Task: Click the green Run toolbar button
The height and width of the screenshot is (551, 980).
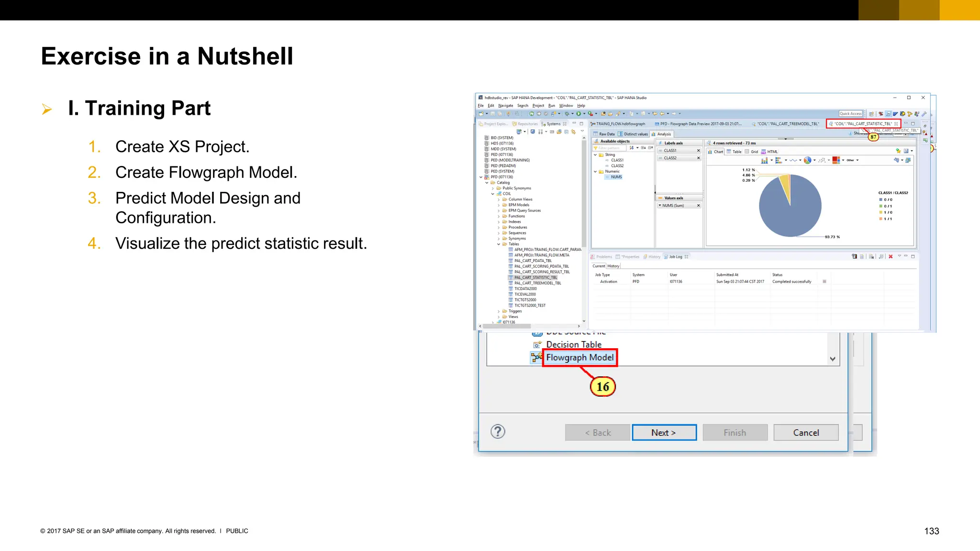Action: pyautogui.click(x=579, y=114)
